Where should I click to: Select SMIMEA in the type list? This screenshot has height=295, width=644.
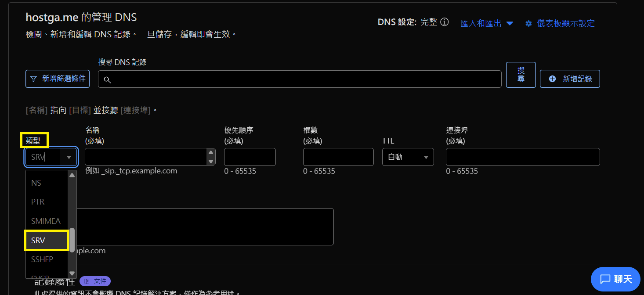47,221
